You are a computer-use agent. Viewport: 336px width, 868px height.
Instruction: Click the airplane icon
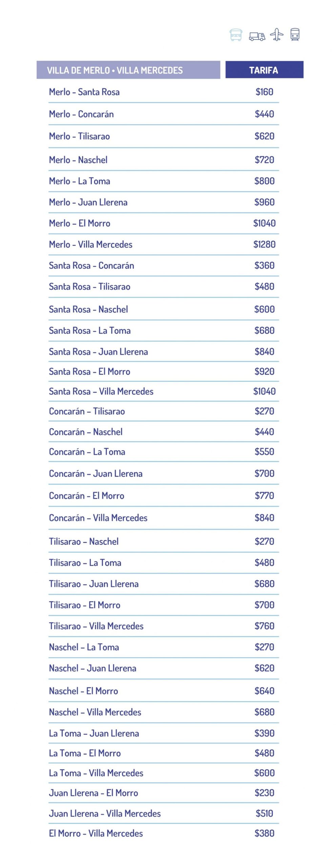[277, 35]
